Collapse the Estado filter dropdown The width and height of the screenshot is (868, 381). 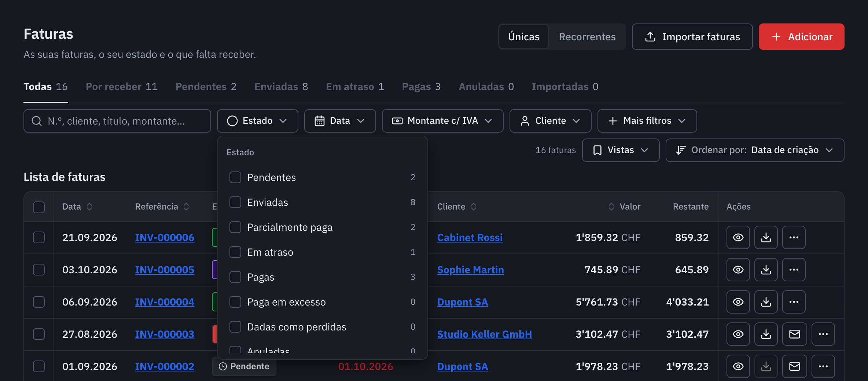coord(257,121)
